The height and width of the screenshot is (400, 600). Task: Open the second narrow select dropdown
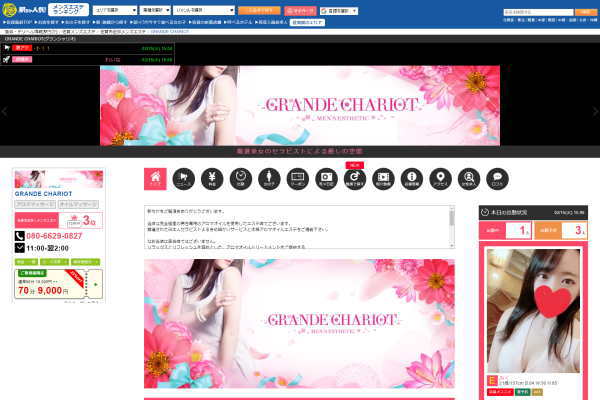155,10
